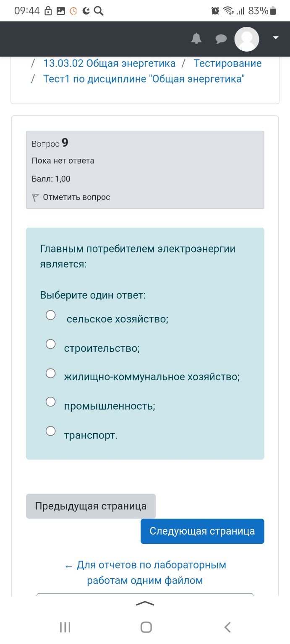Tap the search magnifier in the status bar
Image resolution: width=290 pixels, height=644 pixels.
click(x=99, y=10)
